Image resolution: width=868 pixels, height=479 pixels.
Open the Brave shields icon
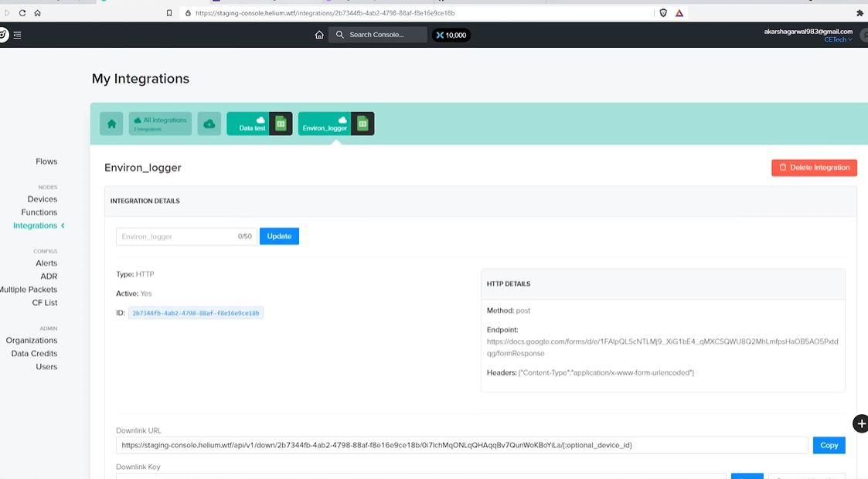pos(663,12)
